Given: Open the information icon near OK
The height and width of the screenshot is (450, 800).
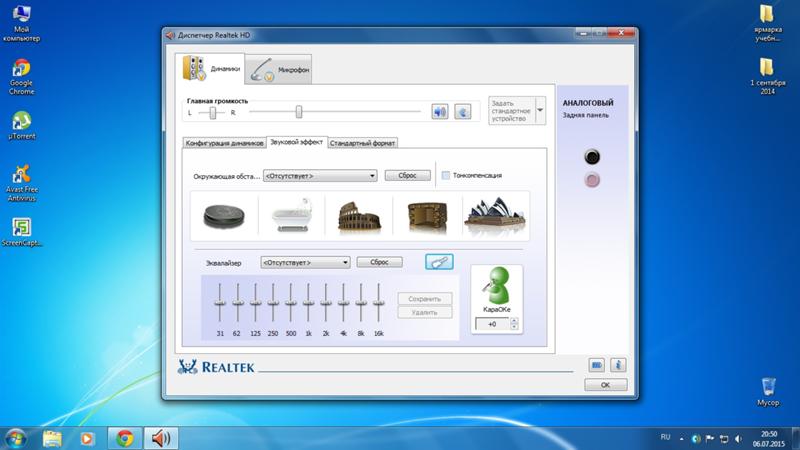Looking at the screenshot, I should click(x=618, y=365).
